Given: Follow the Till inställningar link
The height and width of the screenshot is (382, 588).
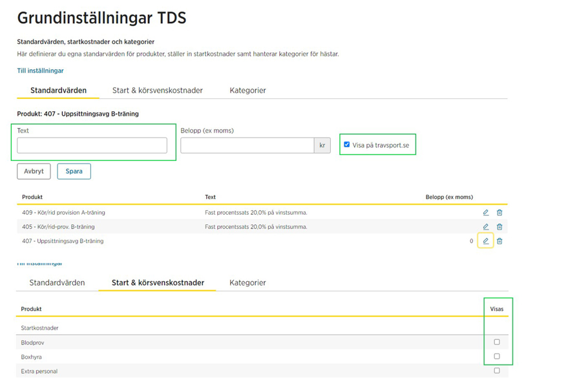Looking at the screenshot, I should tap(40, 70).
